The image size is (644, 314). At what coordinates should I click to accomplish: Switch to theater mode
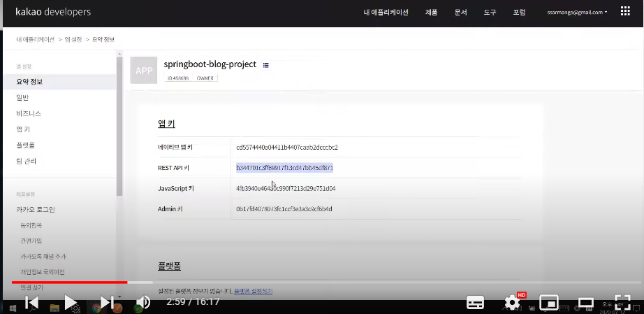[x=586, y=304]
